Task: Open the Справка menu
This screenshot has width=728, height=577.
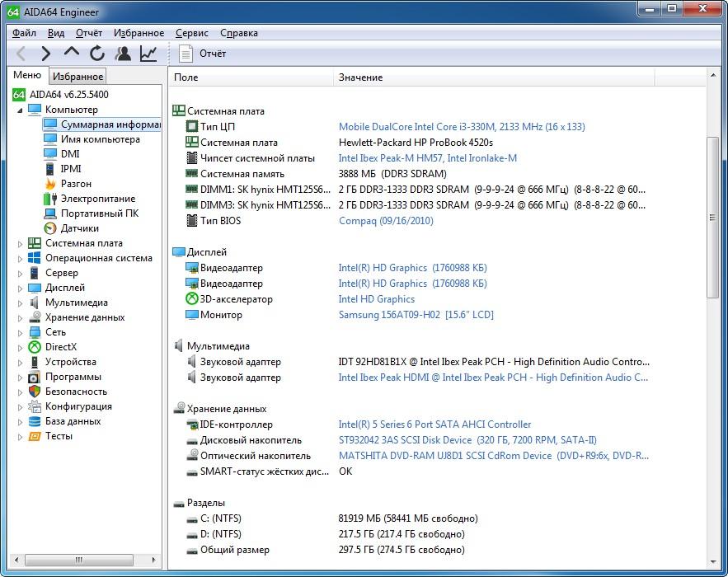Action: (238, 33)
